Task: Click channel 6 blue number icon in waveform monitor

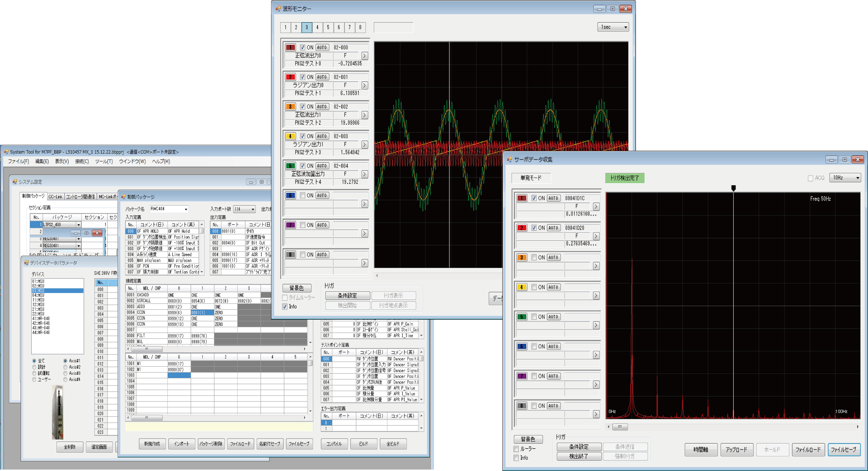Action: pos(290,196)
